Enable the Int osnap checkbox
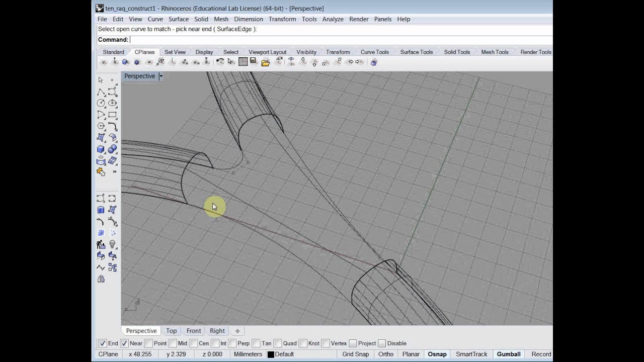The image size is (644, 362). click(x=215, y=343)
